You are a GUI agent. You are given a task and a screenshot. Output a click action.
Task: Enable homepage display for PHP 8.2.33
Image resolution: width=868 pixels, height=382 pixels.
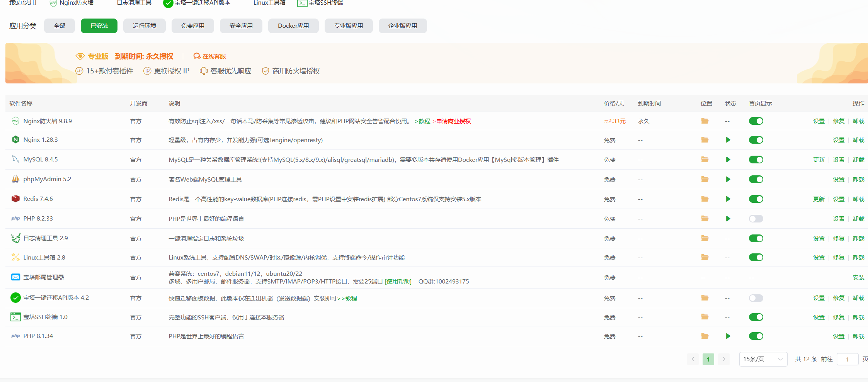[x=756, y=219]
